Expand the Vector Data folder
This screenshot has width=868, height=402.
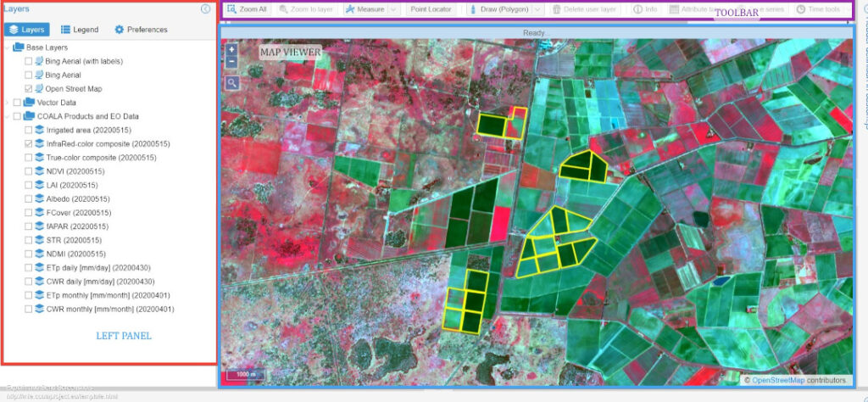(x=8, y=103)
